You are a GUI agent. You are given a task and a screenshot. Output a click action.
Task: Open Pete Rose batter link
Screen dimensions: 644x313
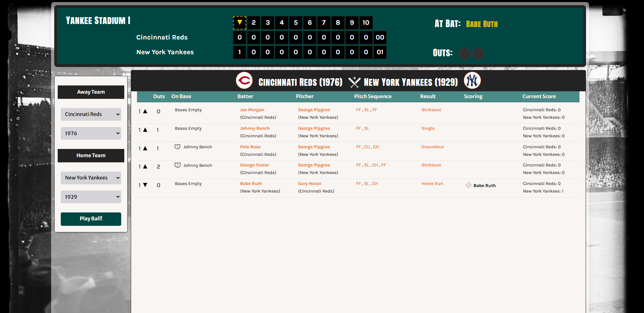click(x=250, y=147)
